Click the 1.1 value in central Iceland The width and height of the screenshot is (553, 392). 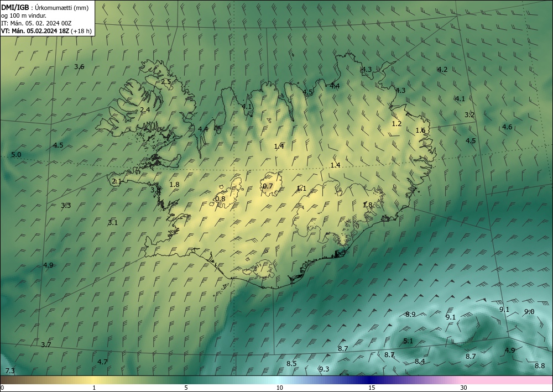pos(301,188)
